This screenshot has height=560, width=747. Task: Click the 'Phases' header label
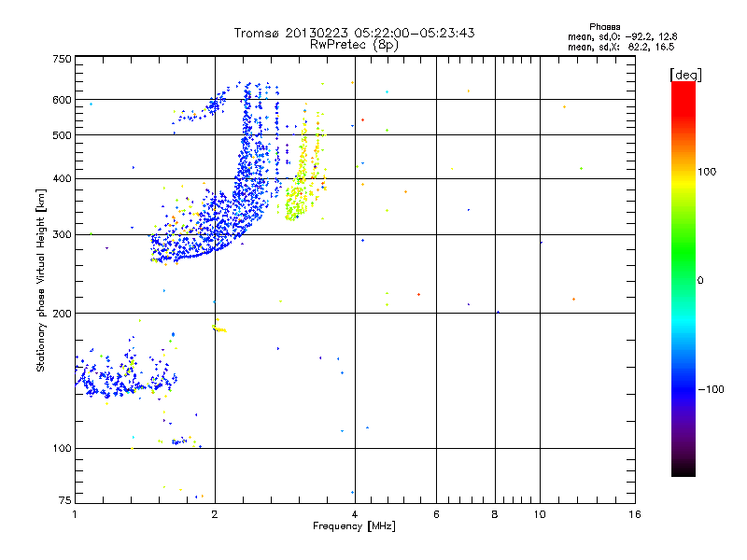click(x=604, y=27)
